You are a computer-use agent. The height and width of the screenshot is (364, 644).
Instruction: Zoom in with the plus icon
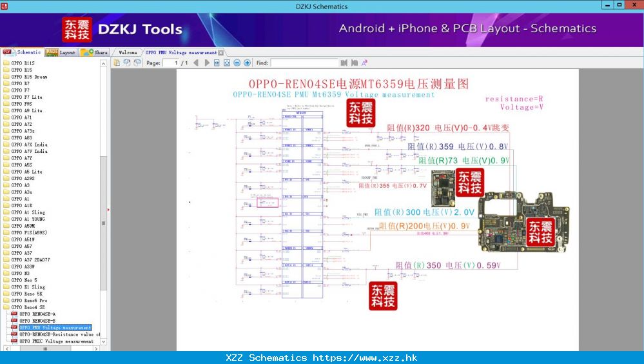coord(248,63)
